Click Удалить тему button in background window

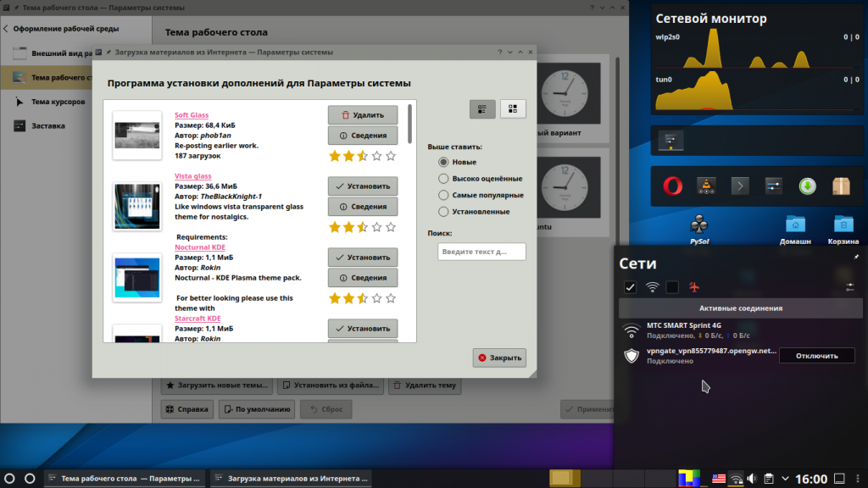pos(425,385)
